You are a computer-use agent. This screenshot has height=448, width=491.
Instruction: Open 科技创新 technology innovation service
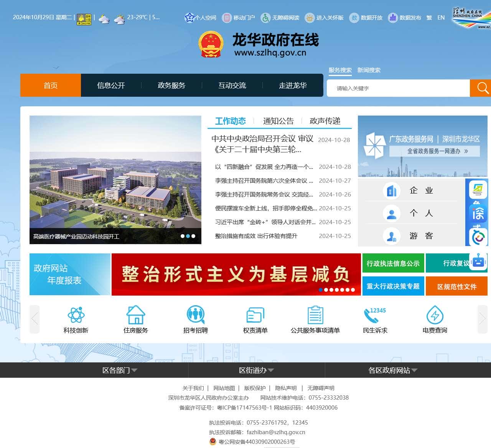pos(77,319)
